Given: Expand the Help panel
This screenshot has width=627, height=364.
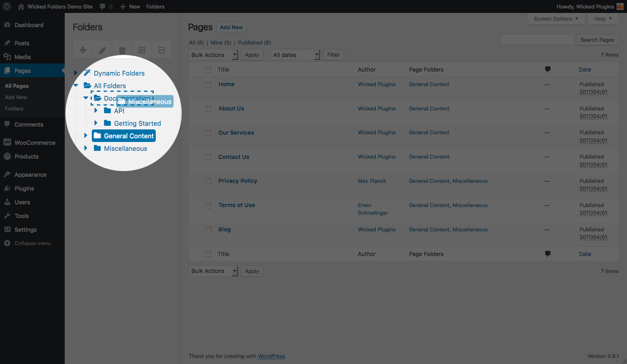Looking at the screenshot, I should tap(603, 19).
